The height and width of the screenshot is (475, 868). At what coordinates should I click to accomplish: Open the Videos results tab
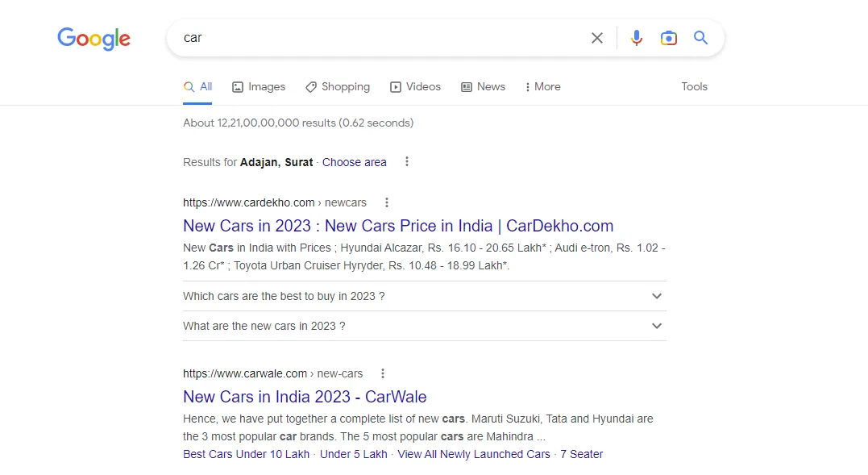(415, 87)
